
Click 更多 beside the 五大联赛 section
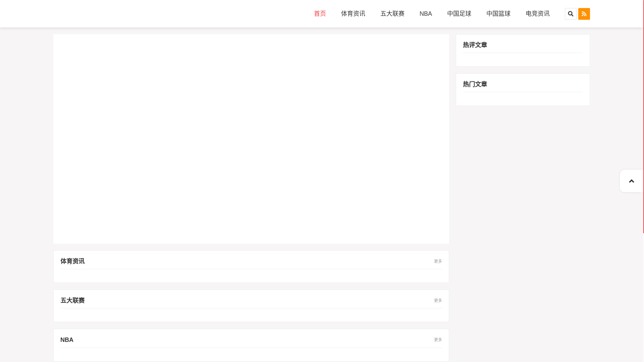coord(438,300)
